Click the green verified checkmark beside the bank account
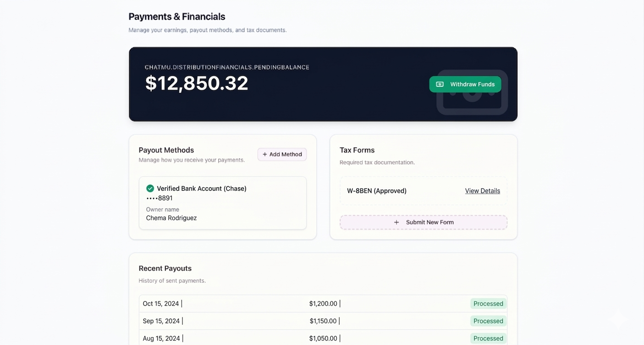The height and width of the screenshot is (345, 644). point(150,188)
